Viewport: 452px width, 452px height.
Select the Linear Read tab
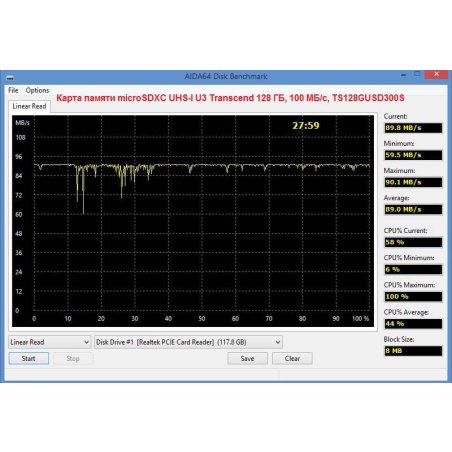click(x=29, y=106)
